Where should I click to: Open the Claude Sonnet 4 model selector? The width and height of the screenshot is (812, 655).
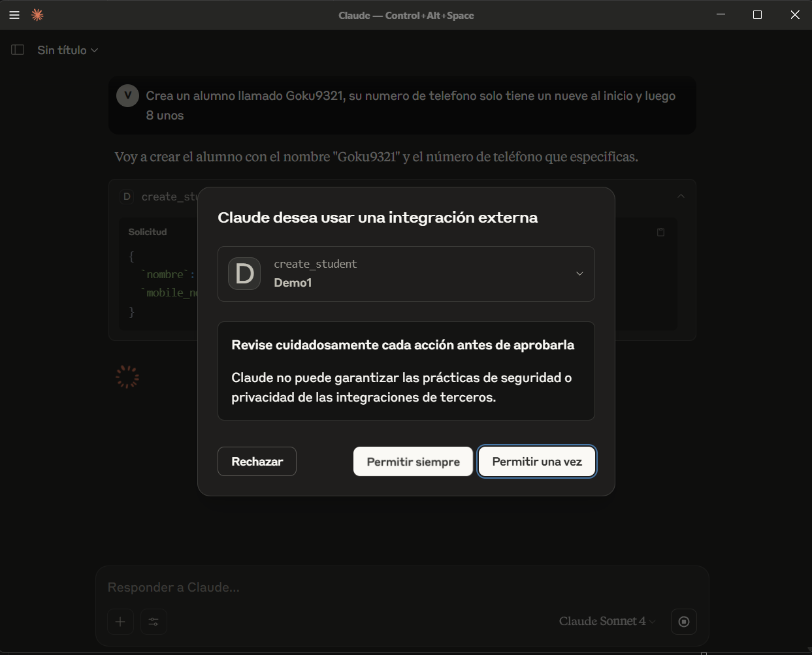point(607,621)
